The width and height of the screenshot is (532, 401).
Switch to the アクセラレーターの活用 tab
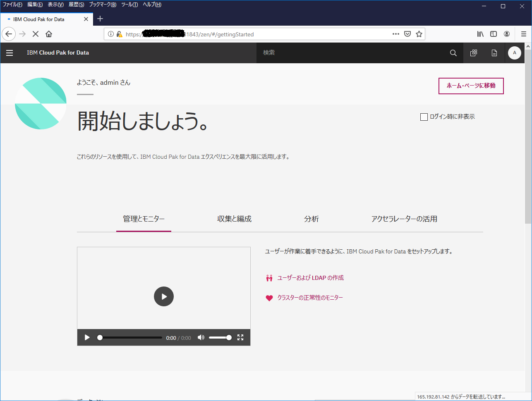click(x=404, y=219)
